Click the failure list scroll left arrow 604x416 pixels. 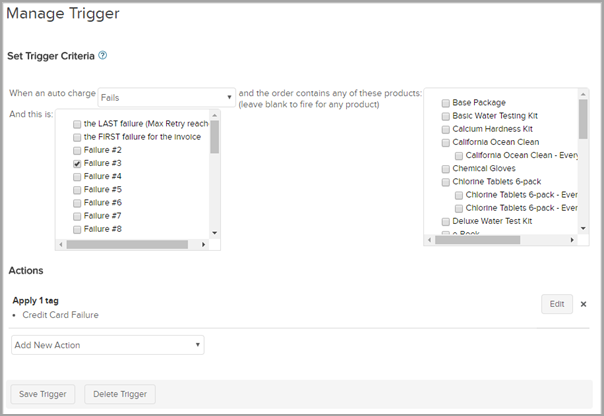60,244
